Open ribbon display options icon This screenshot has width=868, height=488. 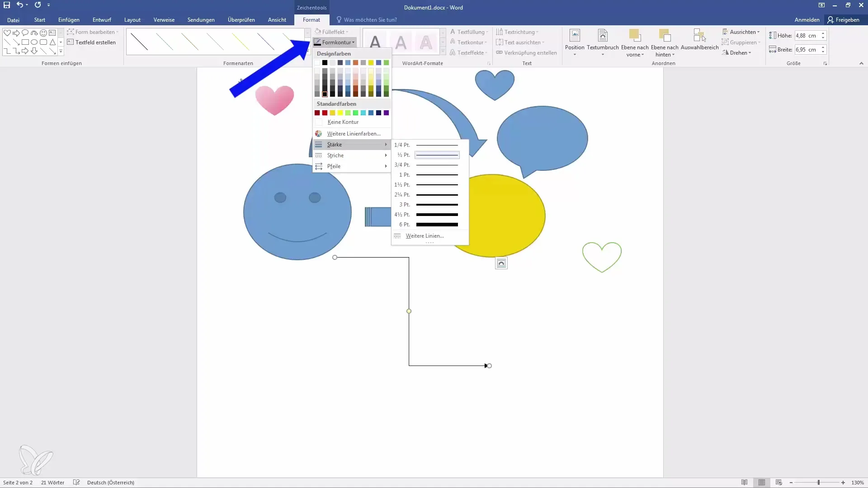tap(821, 5)
